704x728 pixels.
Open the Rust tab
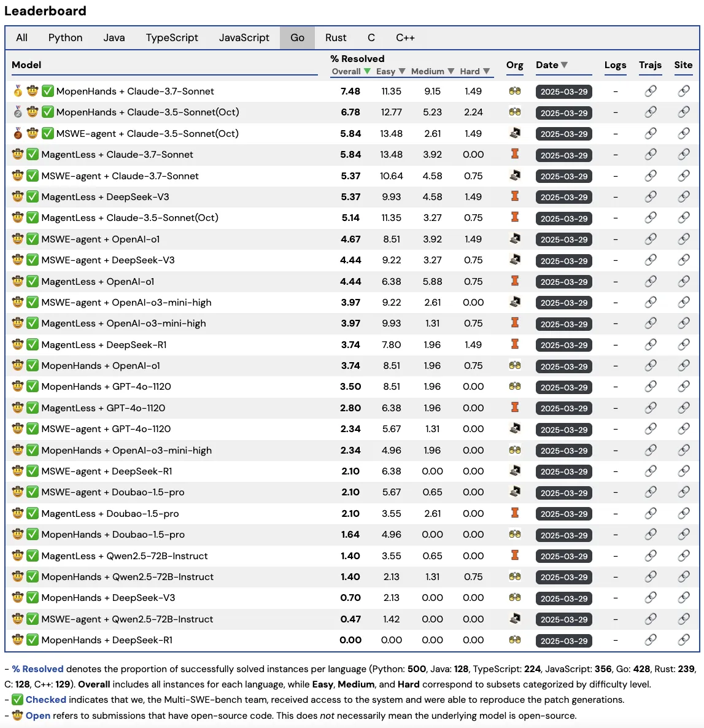pos(336,37)
